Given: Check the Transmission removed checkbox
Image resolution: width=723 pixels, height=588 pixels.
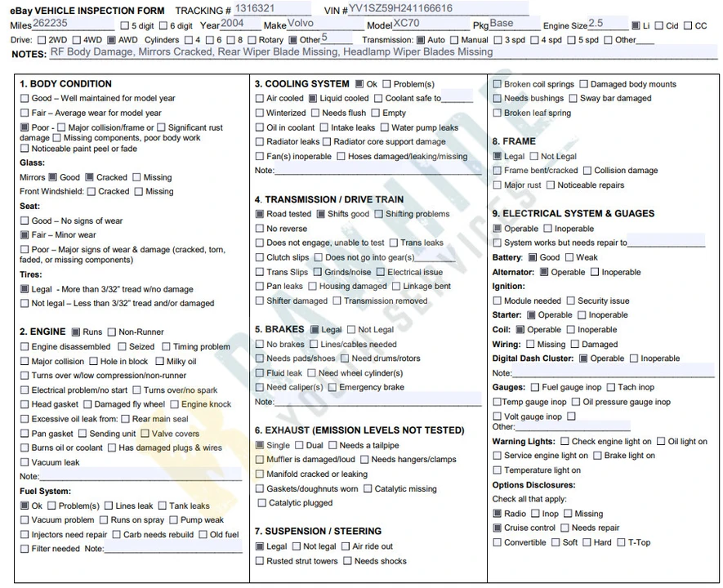Looking at the screenshot, I should [337, 301].
